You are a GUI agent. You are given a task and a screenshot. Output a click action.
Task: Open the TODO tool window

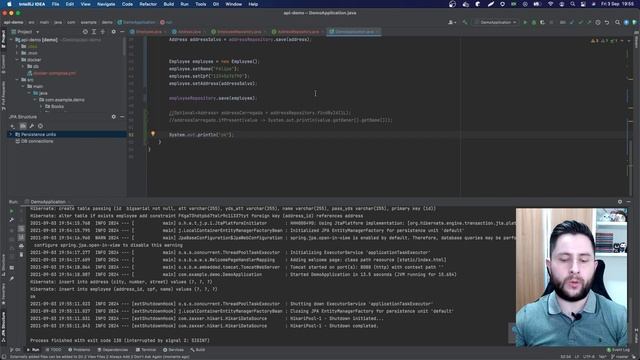[x=54, y=350]
